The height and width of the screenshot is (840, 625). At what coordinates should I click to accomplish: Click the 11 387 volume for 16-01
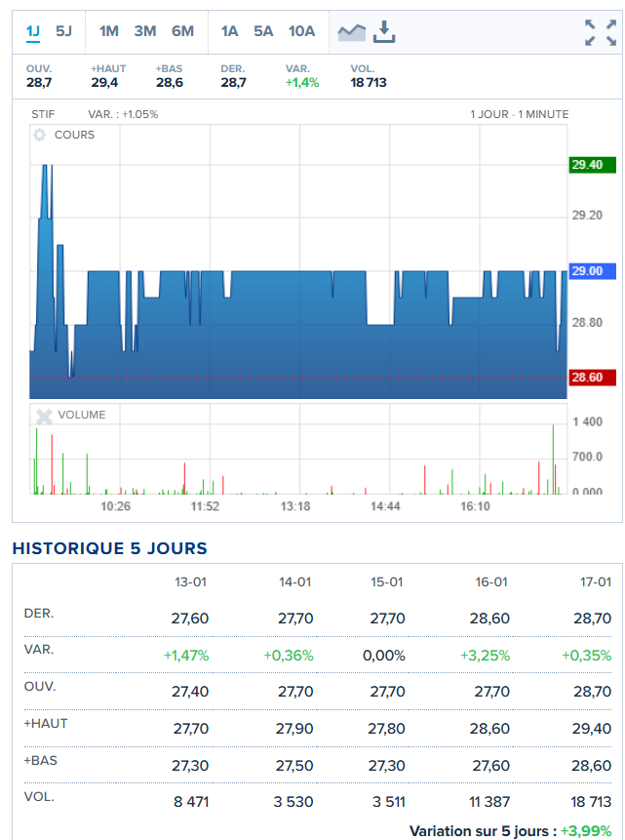[488, 802]
